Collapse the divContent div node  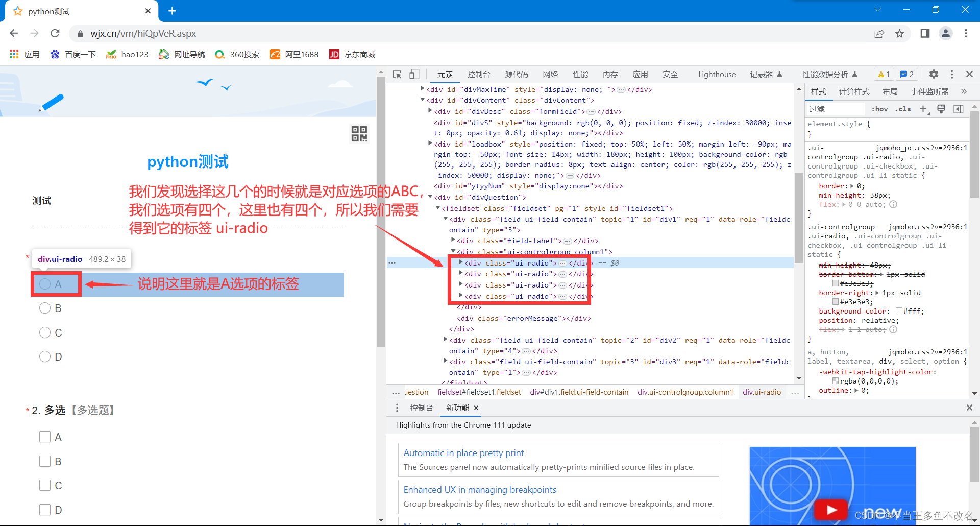422,100
